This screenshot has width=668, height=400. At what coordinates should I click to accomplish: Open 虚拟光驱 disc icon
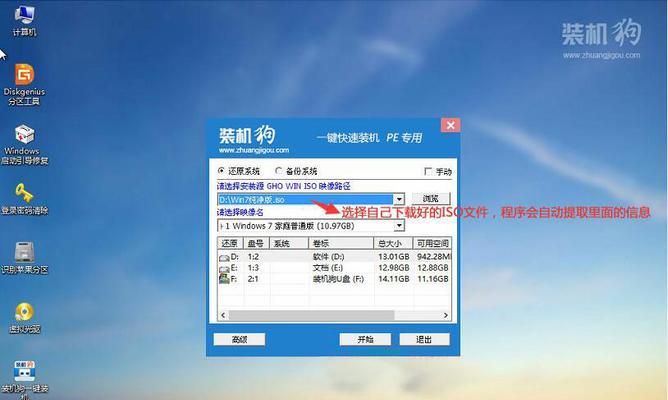coord(24,318)
